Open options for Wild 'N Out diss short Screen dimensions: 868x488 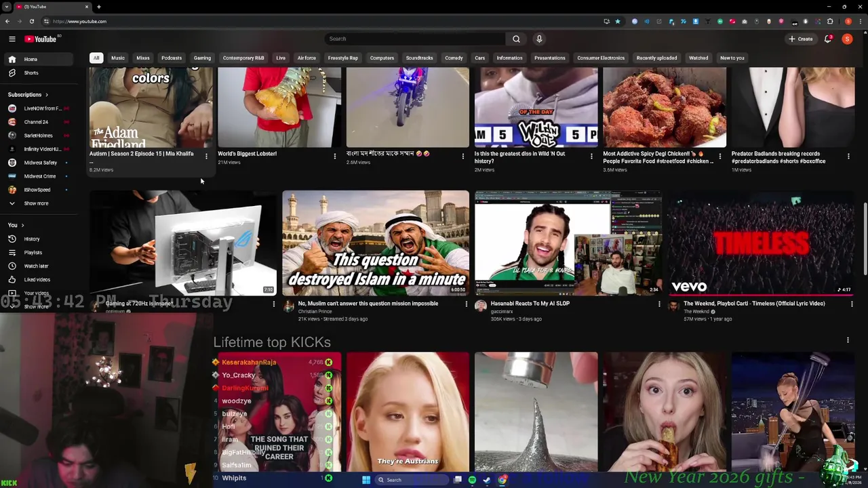click(591, 157)
